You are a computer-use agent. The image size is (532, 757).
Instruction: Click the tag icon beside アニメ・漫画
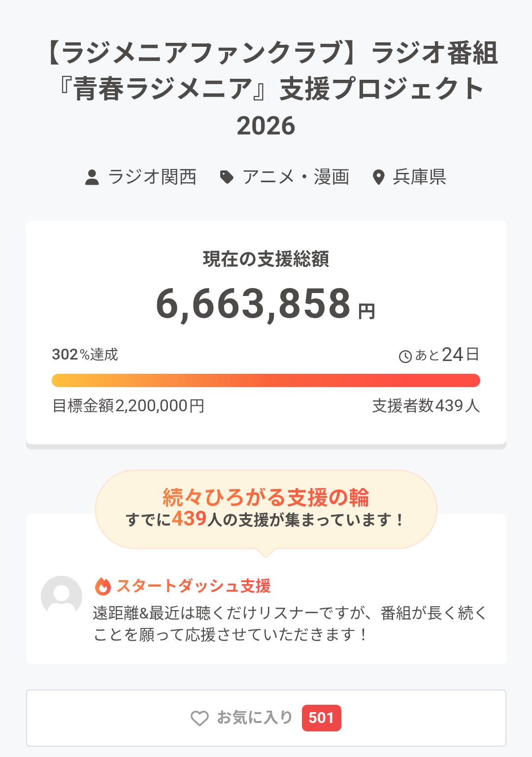(x=227, y=177)
